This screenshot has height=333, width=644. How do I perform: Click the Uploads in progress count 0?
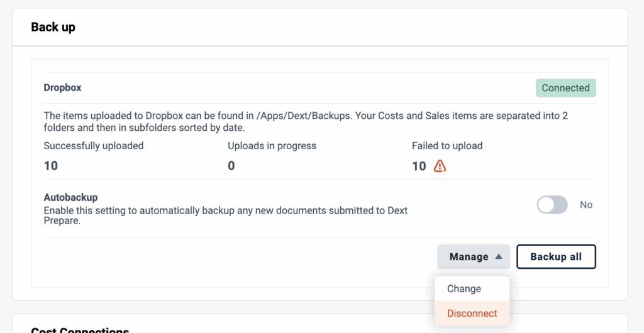[x=231, y=166]
